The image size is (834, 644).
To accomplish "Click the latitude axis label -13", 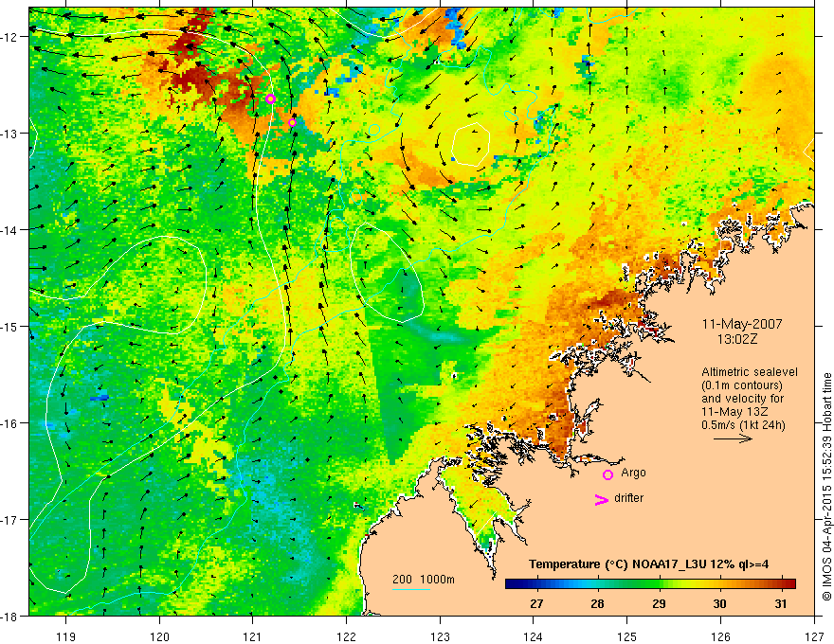I will click(x=10, y=134).
